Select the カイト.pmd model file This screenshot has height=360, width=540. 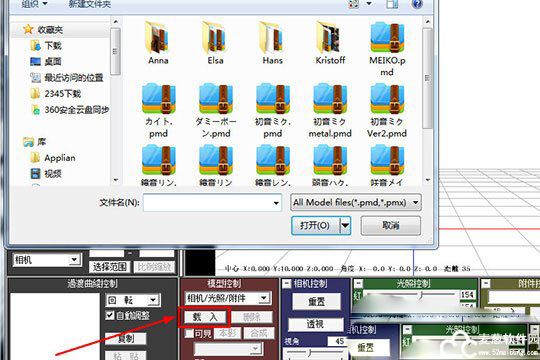[x=158, y=110]
